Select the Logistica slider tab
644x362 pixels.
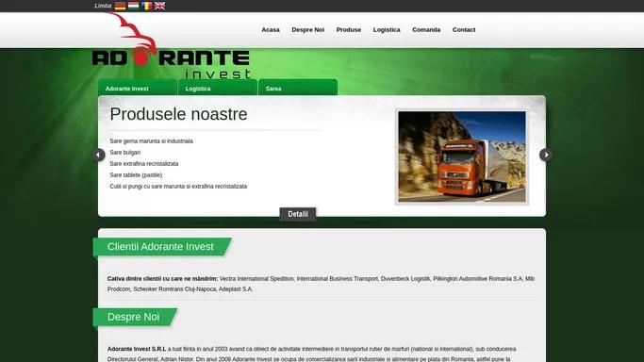click(x=217, y=88)
